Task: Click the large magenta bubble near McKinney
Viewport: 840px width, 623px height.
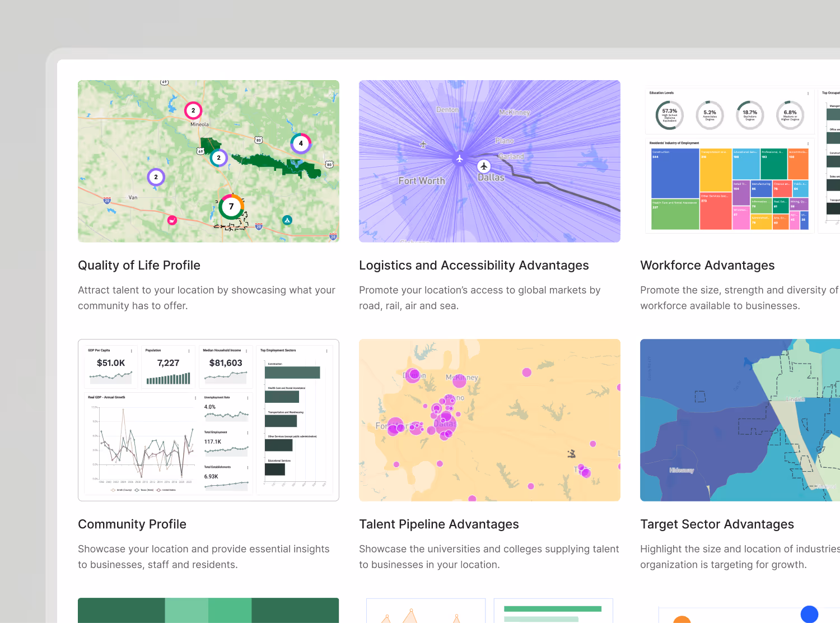Action: click(x=459, y=381)
